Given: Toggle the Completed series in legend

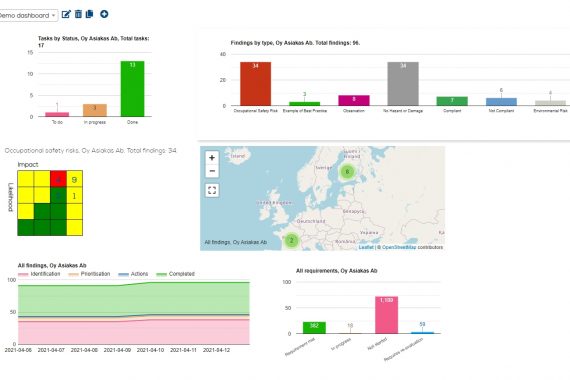Looking at the screenshot, I should 176,274.
